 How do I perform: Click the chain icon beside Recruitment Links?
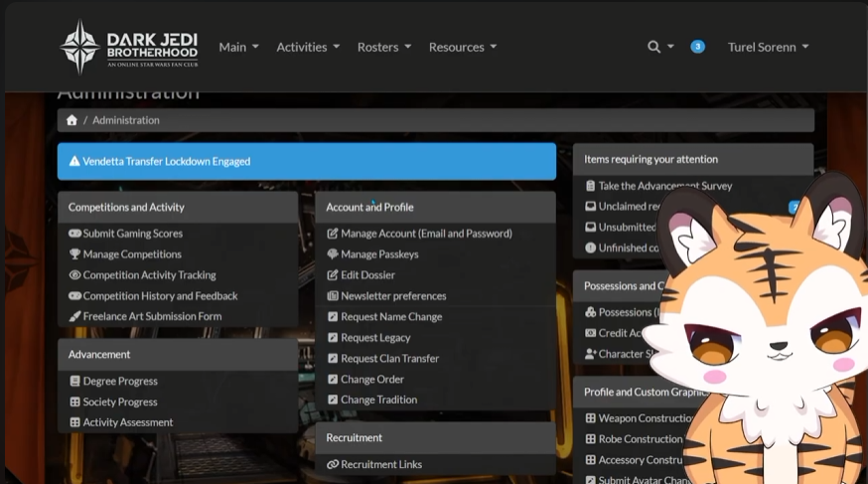coord(332,464)
